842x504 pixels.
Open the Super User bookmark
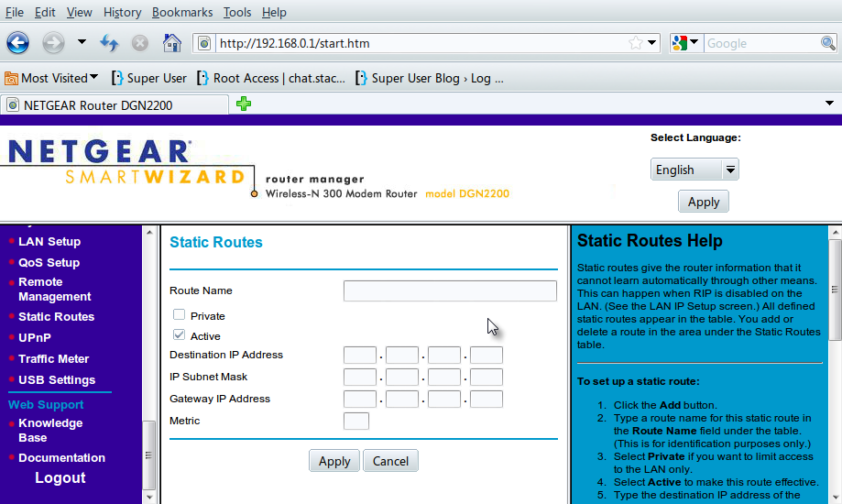point(149,79)
